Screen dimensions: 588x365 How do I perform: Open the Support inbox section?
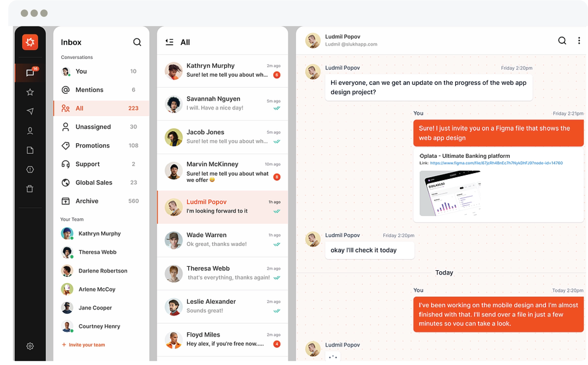87,164
